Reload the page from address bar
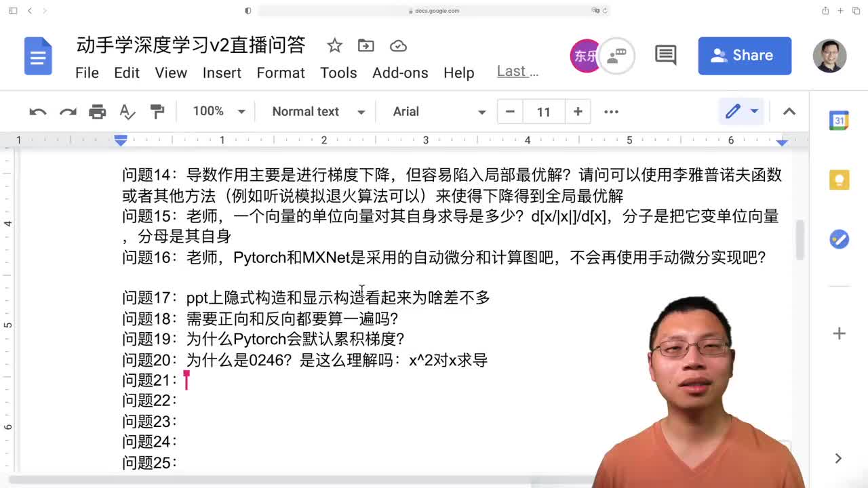This screenshot has height=488, width=868. [x=605, y=11]
